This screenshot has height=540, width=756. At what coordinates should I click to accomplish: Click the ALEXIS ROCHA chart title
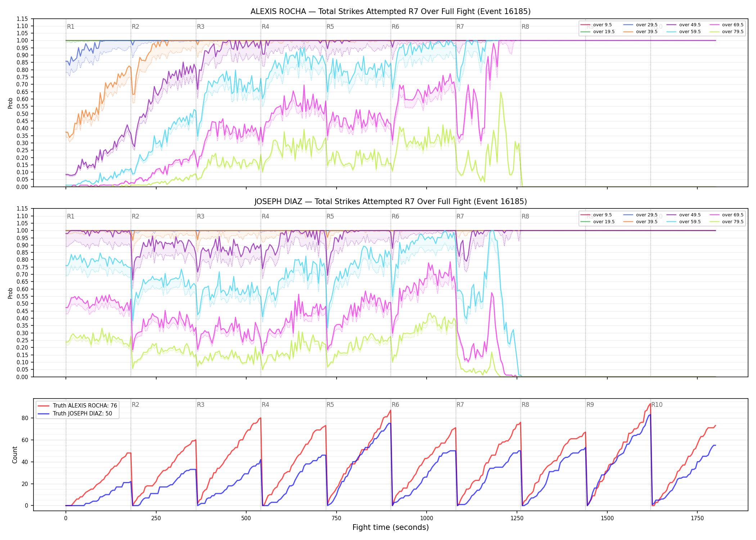(391, 12)
